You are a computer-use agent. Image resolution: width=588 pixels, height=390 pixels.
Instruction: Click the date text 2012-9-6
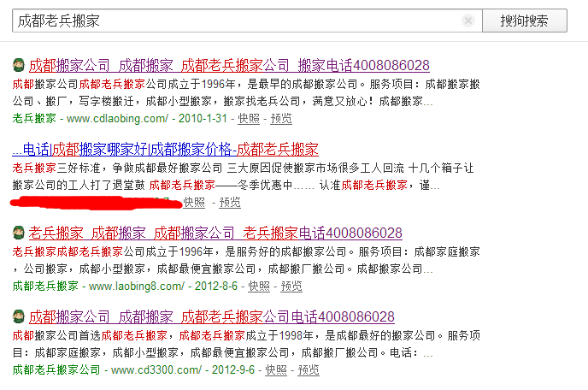click(233, 369)
